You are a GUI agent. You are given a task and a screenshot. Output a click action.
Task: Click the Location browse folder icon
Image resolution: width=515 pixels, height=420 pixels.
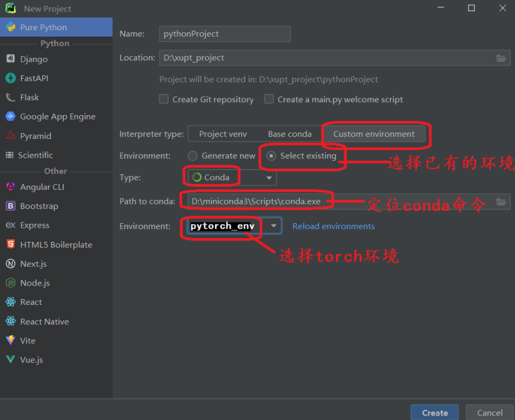click(x=501, y=58)
